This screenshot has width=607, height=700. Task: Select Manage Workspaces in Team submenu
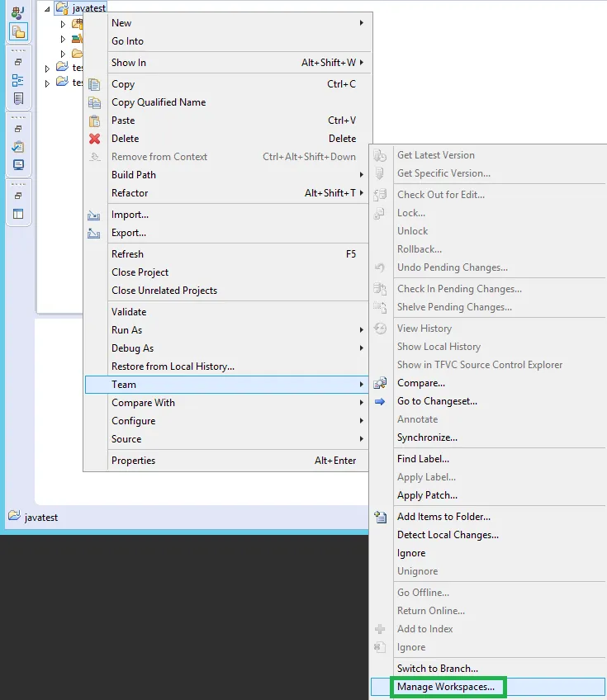coord(488,687)
